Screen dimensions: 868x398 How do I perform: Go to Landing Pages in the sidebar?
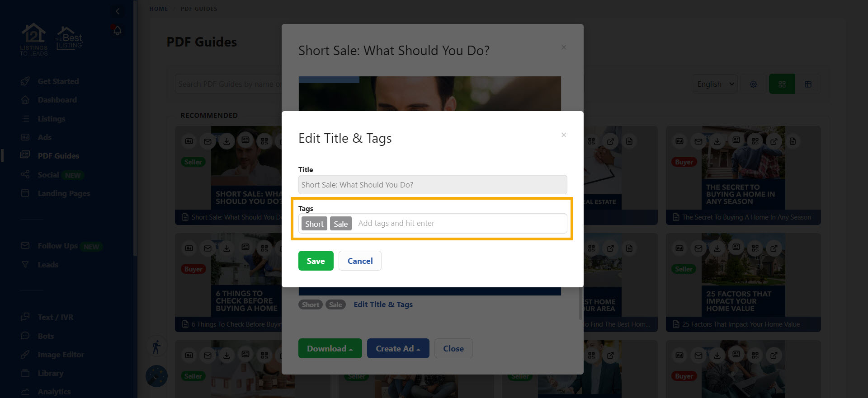pyautogui.click(x=63, y=193)
